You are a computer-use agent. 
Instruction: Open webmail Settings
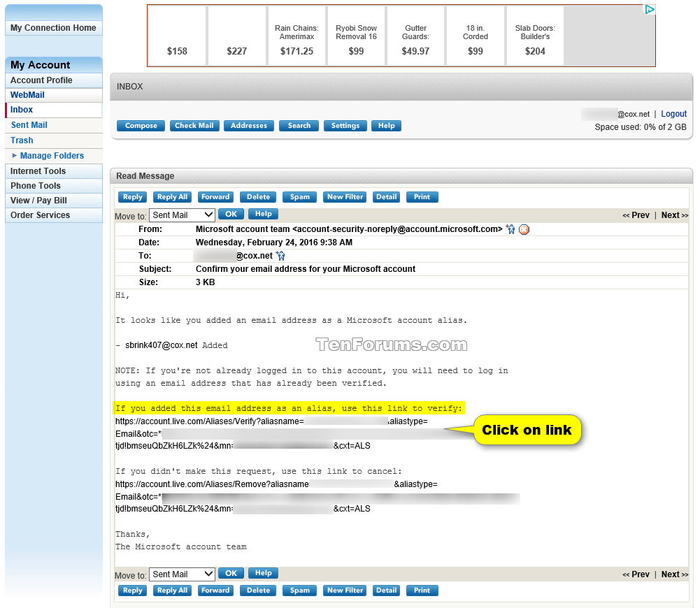[345, 126]
